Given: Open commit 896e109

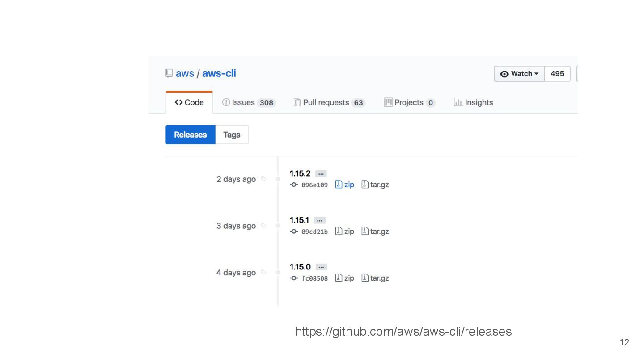Looking at the screenshot, I should tap(314, 185).
